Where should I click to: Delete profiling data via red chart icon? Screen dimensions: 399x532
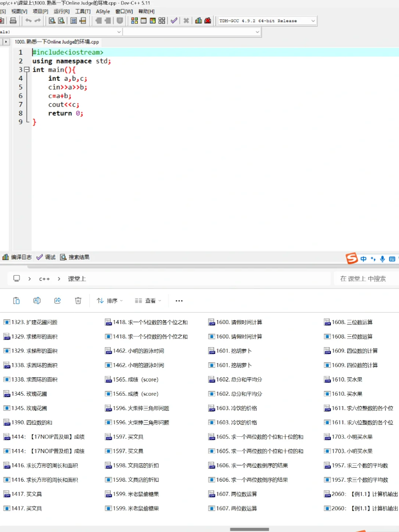(208, 21)
